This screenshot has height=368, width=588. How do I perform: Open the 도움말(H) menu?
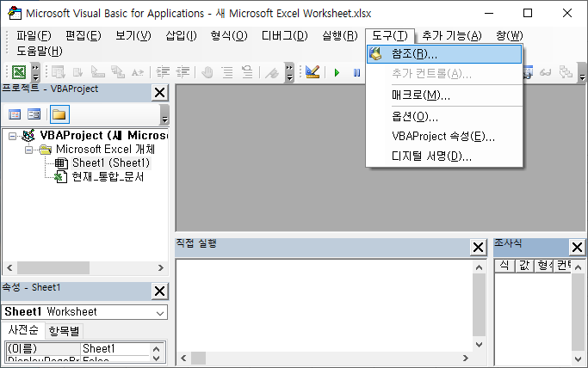[40, 51]
